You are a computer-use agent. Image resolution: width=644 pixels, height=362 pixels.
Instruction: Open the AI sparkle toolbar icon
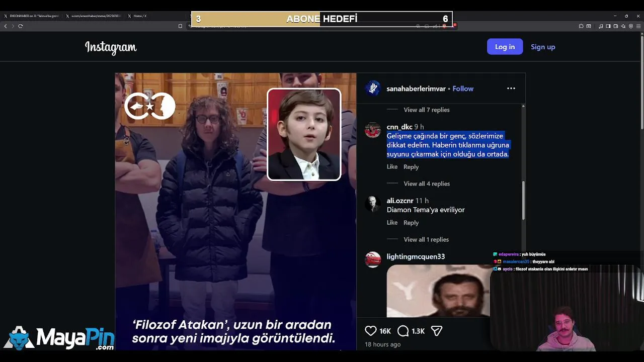[x=623, y=26]
